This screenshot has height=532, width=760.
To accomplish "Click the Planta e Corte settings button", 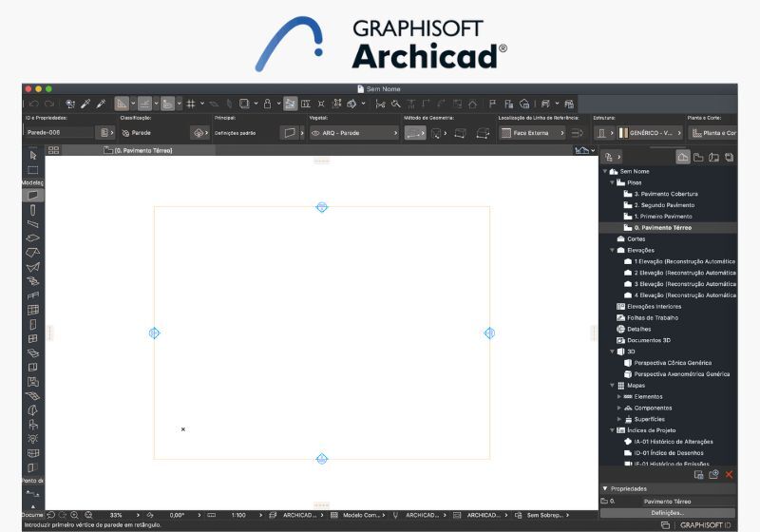I will coord(712,133).
